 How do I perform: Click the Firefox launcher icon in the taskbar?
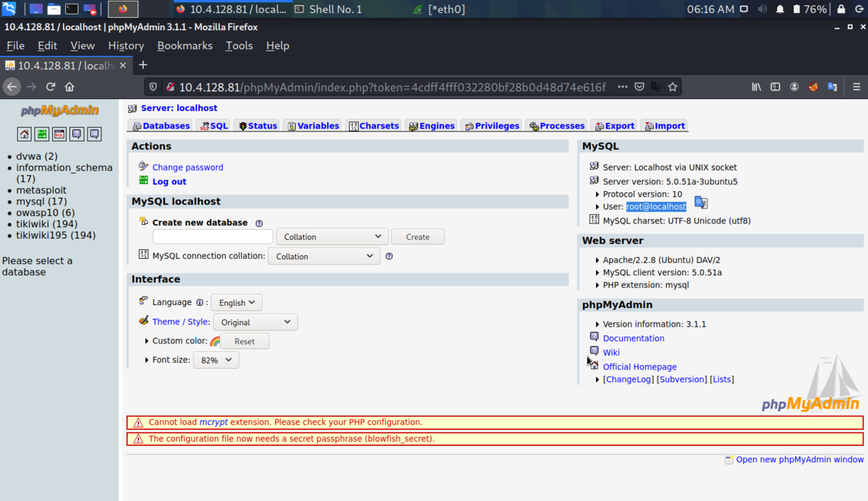[123, 9]
